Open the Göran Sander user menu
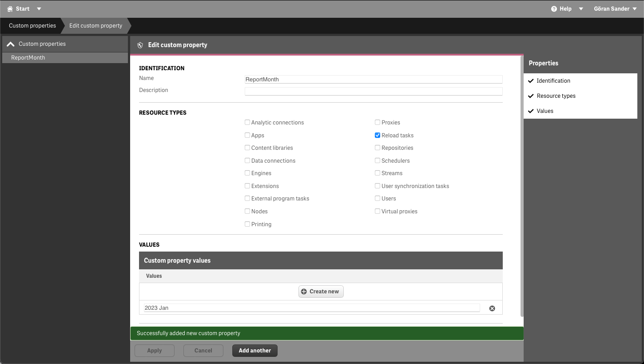Viewport: 644px width, 364px height. (x=615, y=9)
